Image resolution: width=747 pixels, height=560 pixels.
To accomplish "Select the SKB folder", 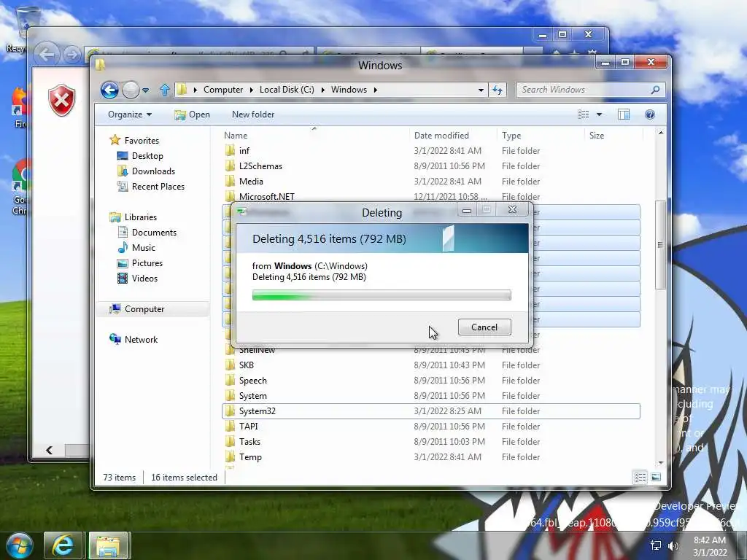I will pyautogui.click(x=430, y=365).
